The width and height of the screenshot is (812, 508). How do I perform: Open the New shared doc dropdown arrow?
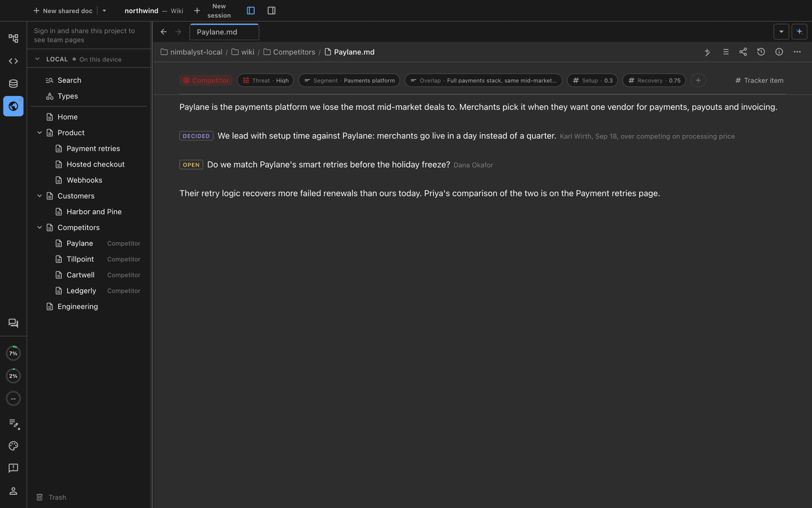pos(104,11)
